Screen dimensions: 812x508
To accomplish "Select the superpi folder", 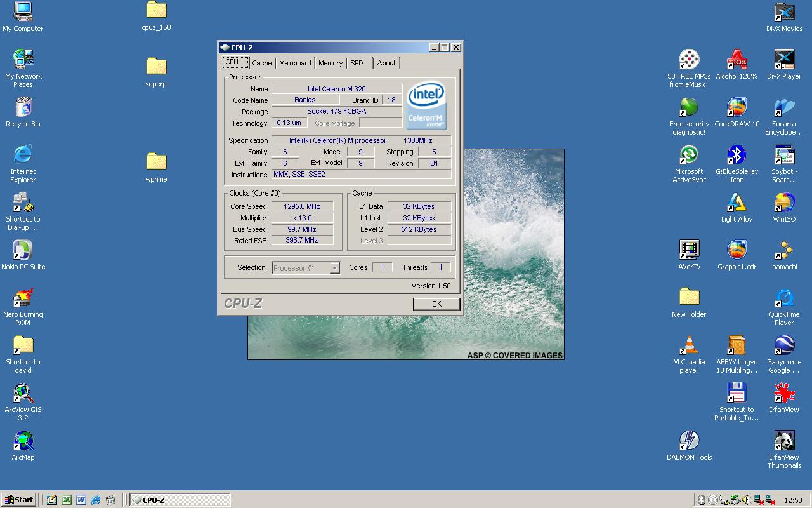I will pyautogui.click(x=156, y=72).
